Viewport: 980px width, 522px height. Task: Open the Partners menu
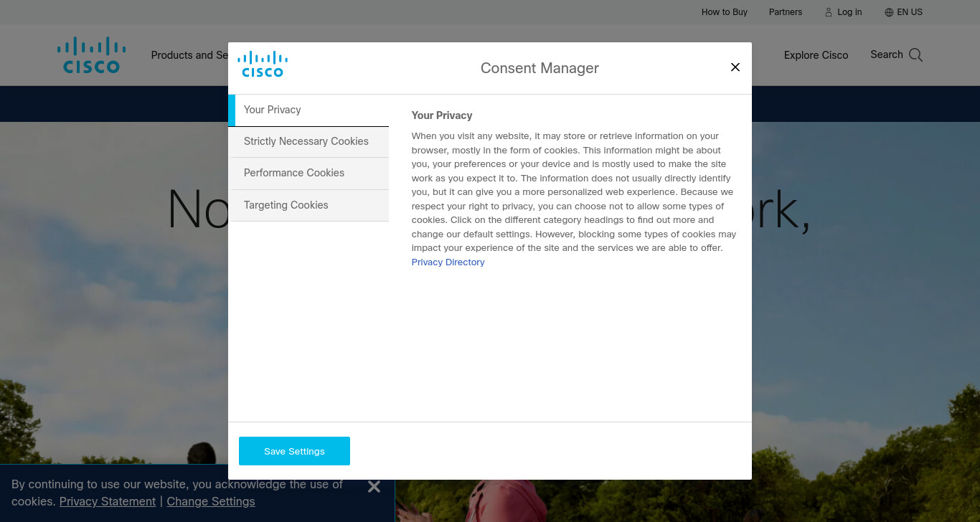(x=786, y=12)
